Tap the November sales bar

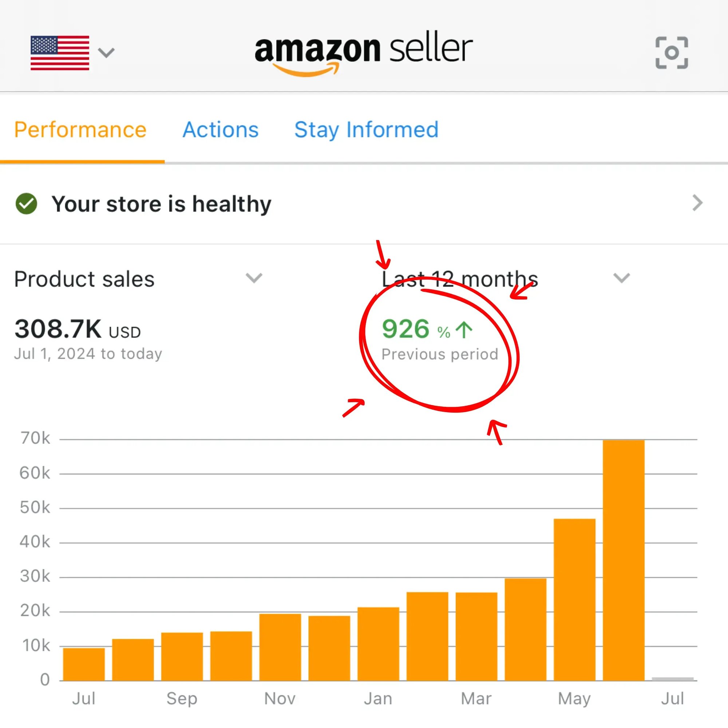(x=280, y=647)
